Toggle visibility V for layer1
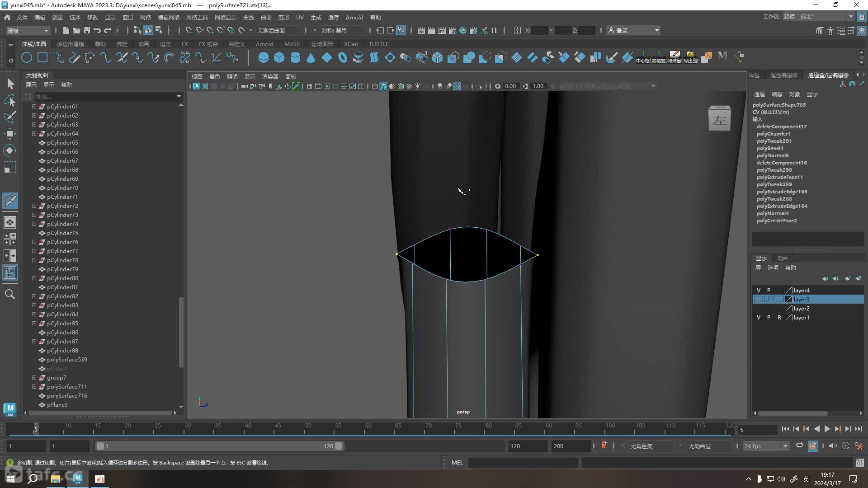 pos(758,317)
